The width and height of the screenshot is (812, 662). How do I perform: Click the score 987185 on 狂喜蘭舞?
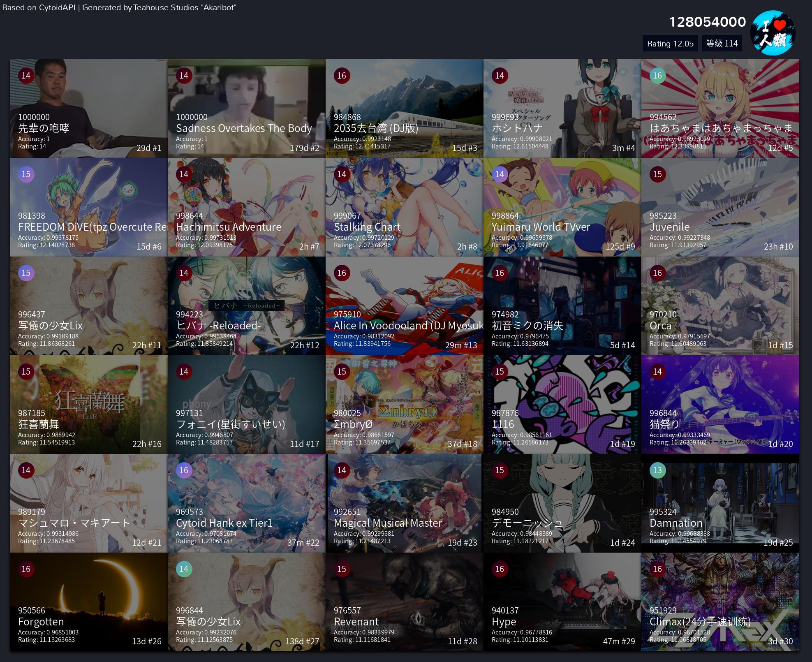(x=32, y=413)
